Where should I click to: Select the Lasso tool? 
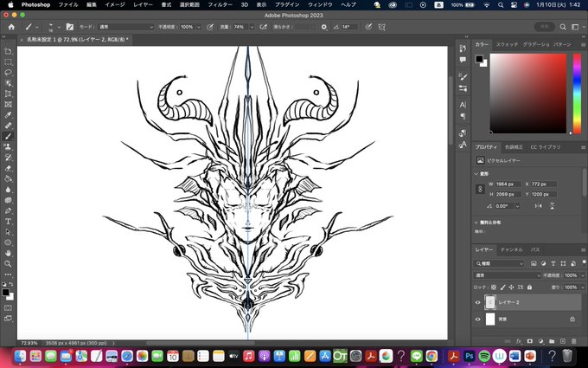point(8,73)
